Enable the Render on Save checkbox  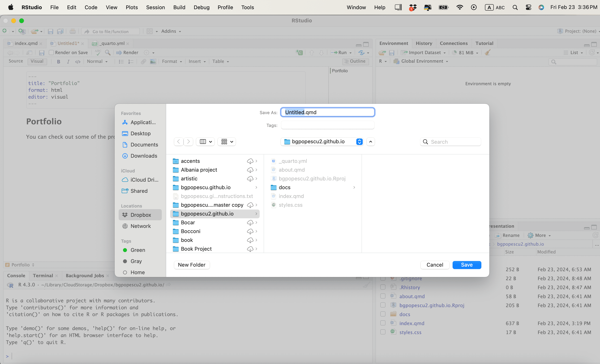[x=51, y=52]
